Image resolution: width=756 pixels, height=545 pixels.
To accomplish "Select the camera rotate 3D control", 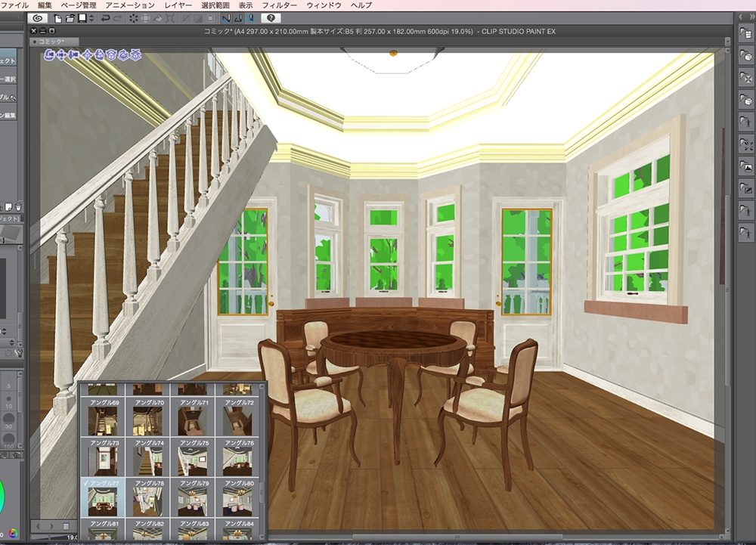I will pos(49,55).
